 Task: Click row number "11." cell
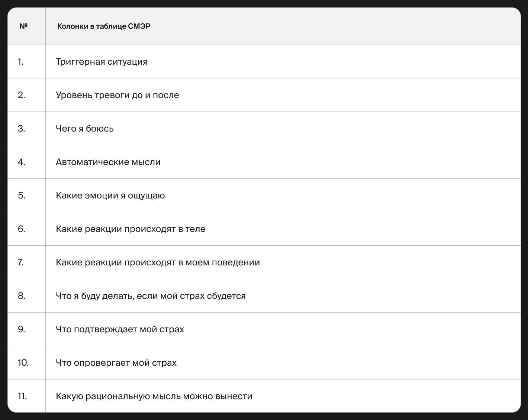tap(22, 396)
